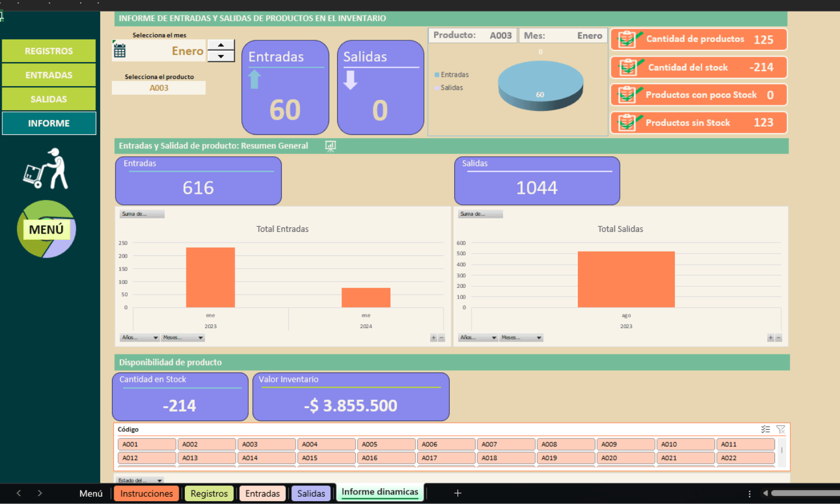Click the calendar icon beside Enero
This screenshot has width=840, height=504.
[x=119, y=49]
